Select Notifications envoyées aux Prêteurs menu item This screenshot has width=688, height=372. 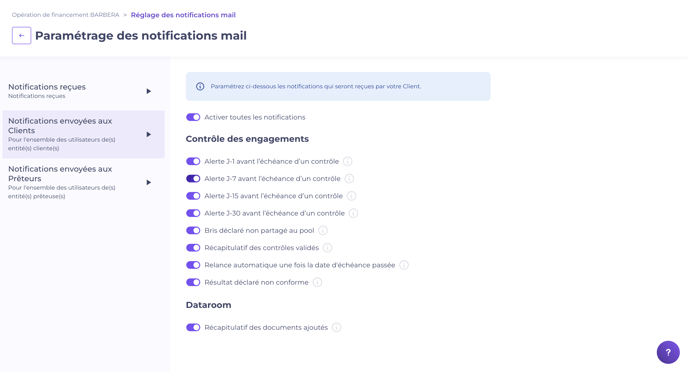coord(83,182)
